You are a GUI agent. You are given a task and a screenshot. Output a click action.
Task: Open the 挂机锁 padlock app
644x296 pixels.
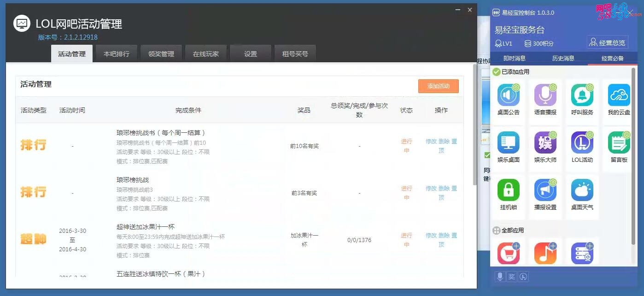(x=509, y=190)
